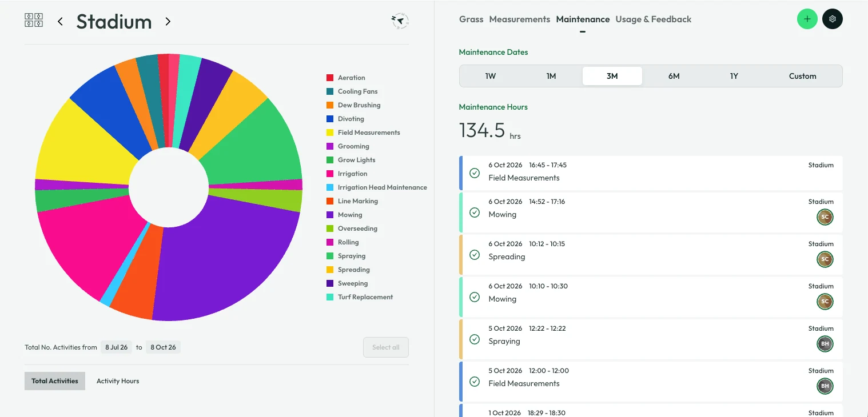
Task: Click check icon on Spreading entry
Action: pos(474,255)
